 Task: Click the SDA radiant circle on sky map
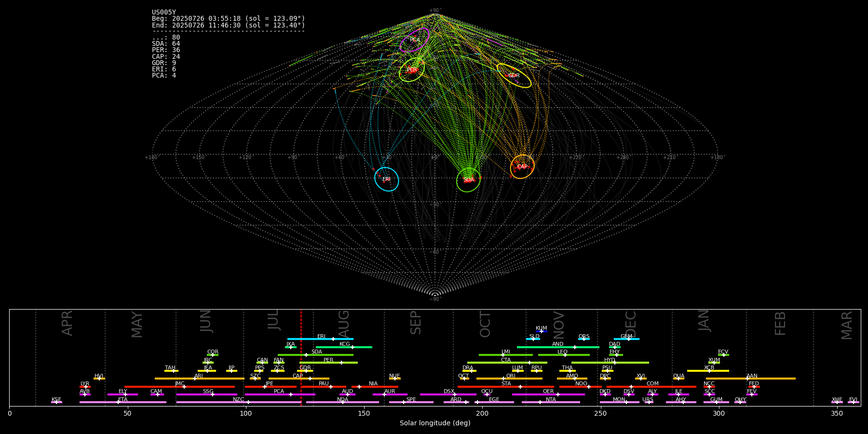tap(468, 180)
